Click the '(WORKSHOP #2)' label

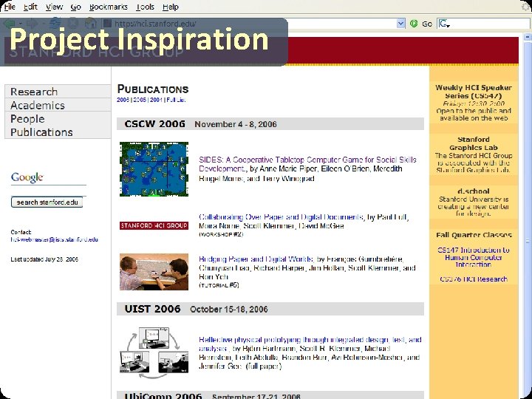click(x=221, y=234)
